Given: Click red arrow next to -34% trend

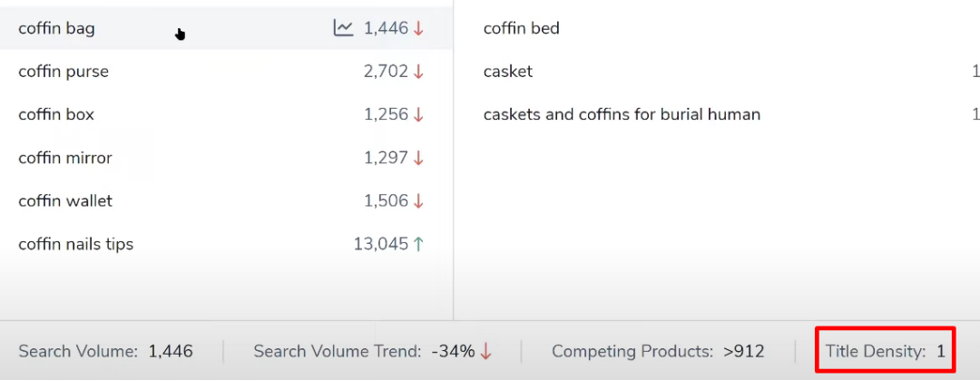Looking at the screenshot, I should (486, 351).
